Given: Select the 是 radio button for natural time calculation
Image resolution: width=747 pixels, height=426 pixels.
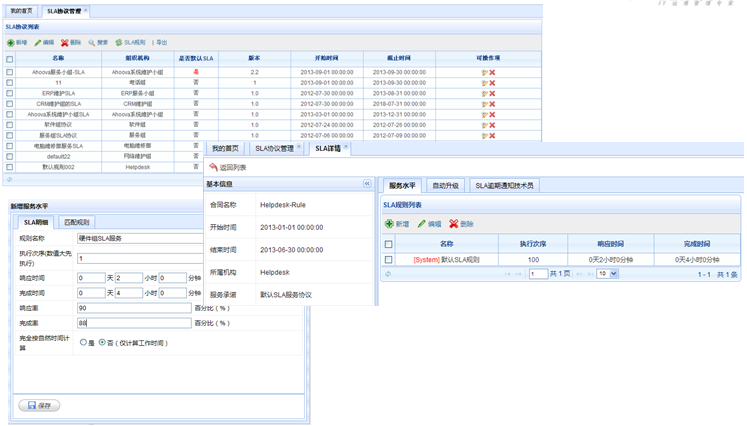Looking at the screenshot, I should [x=84, y=343].
